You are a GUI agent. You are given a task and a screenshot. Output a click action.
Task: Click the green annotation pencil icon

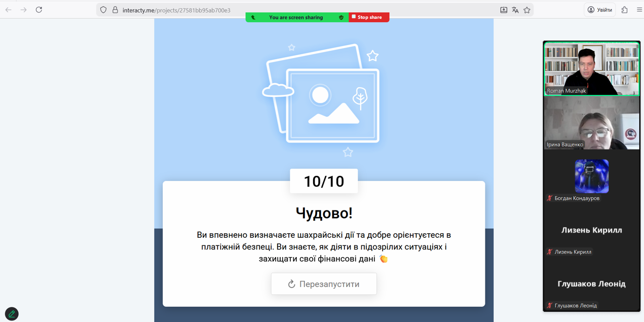tap(12, 314)
